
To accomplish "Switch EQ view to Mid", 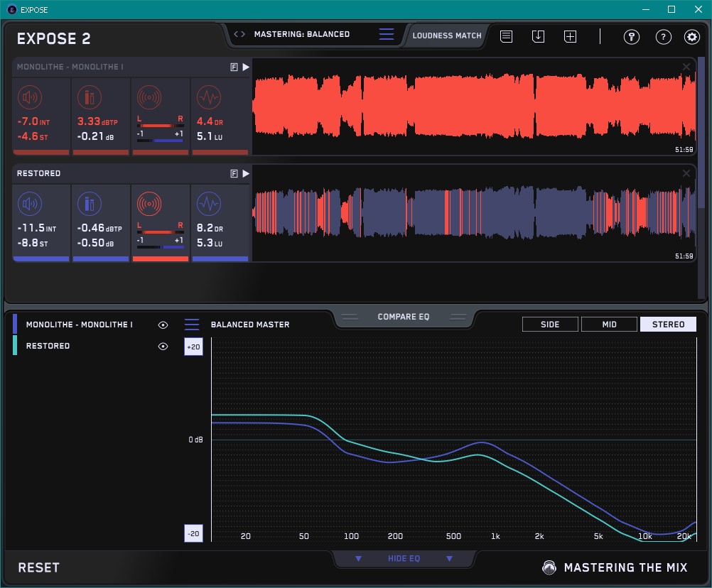I will tap(609, 325).
